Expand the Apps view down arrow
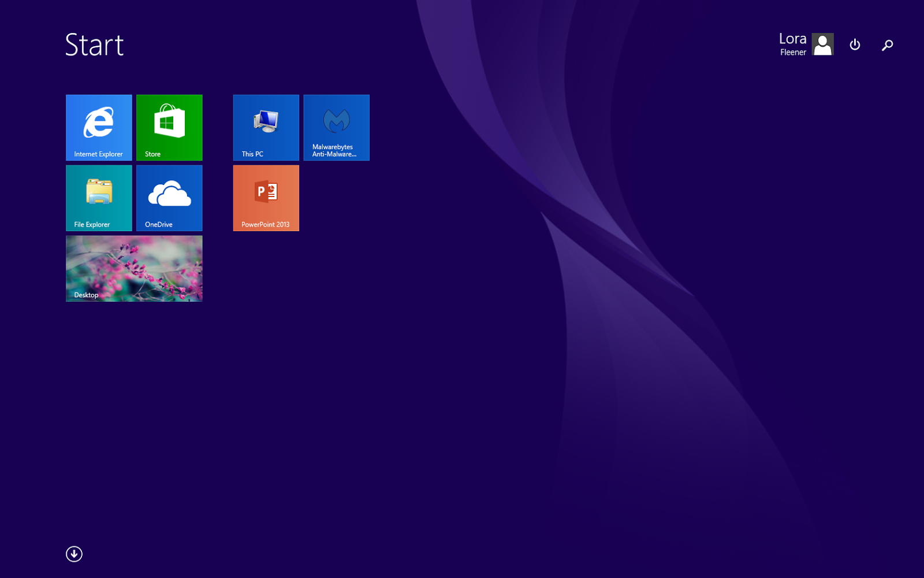Viewport: 924px width, 578px height. click(74, 554)
